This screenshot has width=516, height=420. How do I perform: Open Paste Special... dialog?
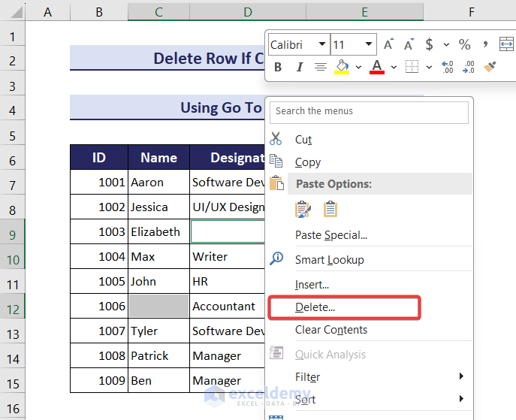[330, 235]
